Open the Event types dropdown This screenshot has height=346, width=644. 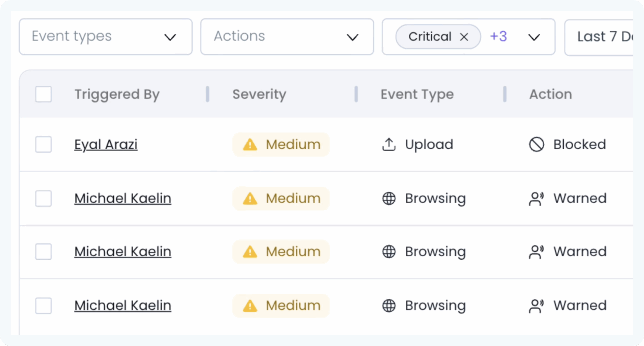coord(106,37)
